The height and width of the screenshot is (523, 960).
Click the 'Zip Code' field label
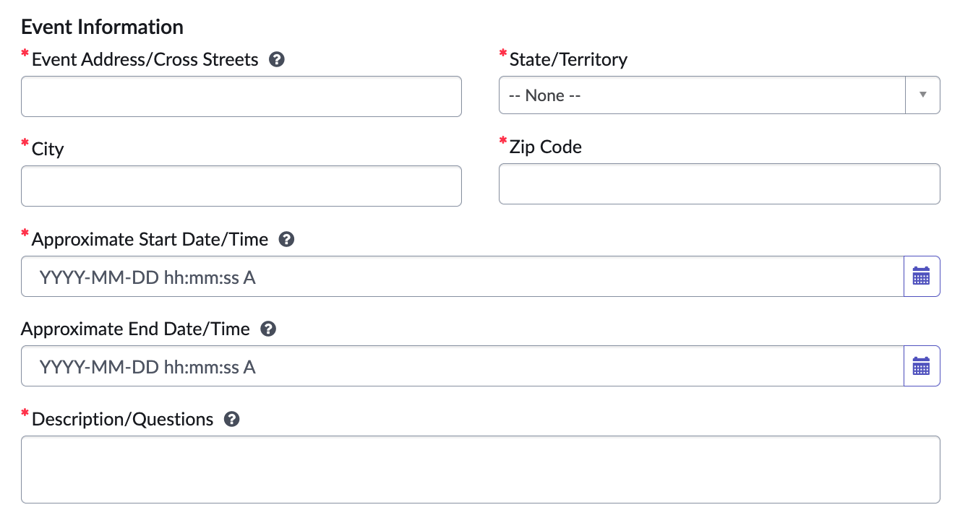pyautogui.click(x=545, y=147)
